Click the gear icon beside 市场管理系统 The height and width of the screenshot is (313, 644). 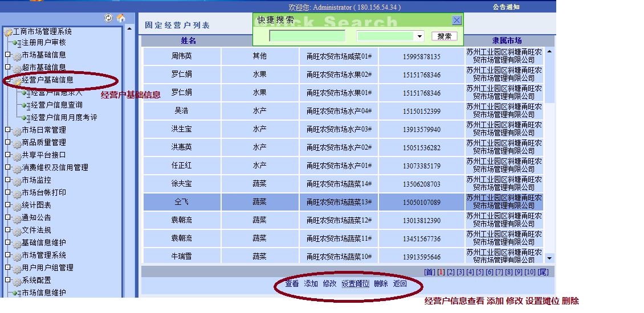(17, 257)
